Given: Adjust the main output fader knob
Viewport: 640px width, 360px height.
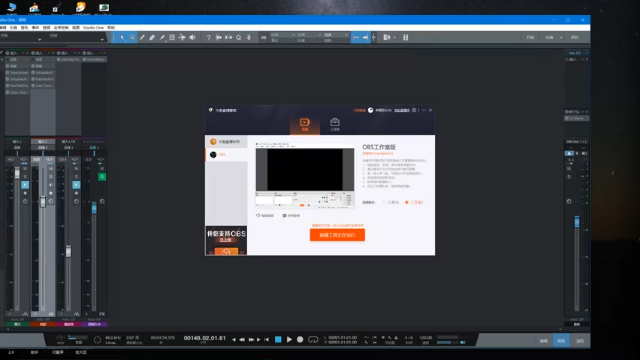Looking at the screenshot, I should coord(577,222).
